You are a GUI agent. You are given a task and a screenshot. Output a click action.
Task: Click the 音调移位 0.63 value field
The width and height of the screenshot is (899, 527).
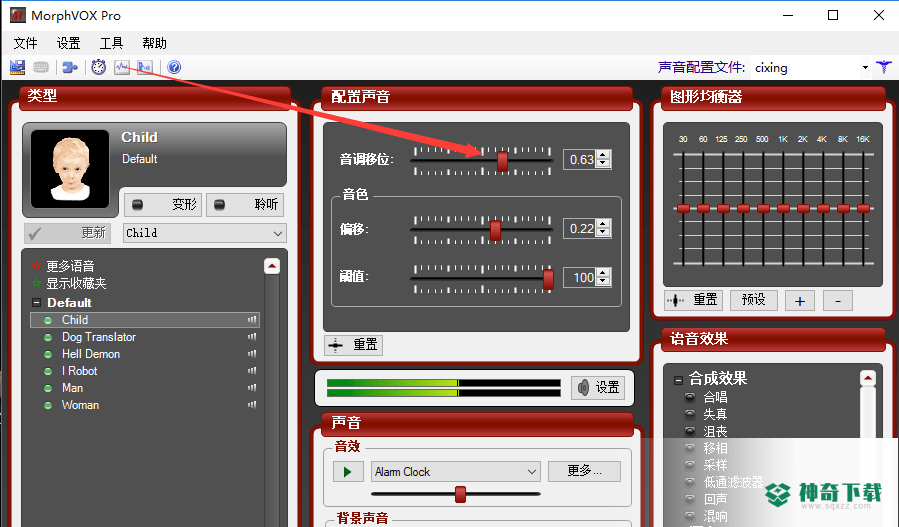pyautogui.click(x=580, y=159)
